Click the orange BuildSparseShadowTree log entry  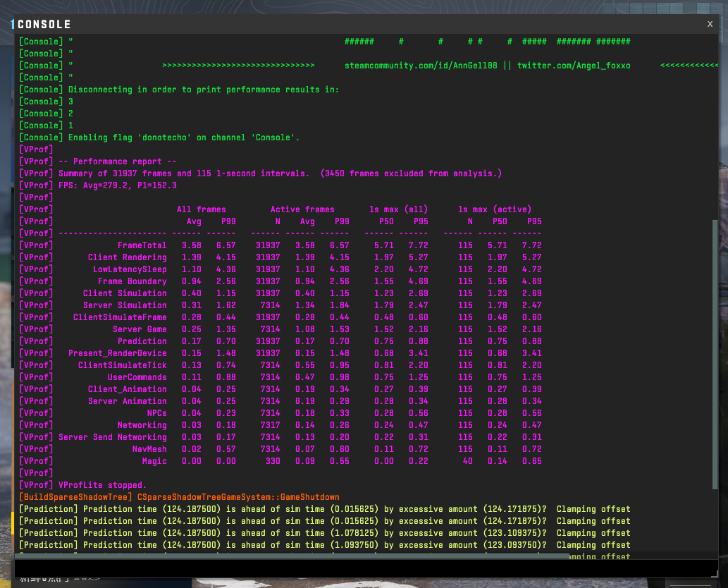(x=179, y=497)
